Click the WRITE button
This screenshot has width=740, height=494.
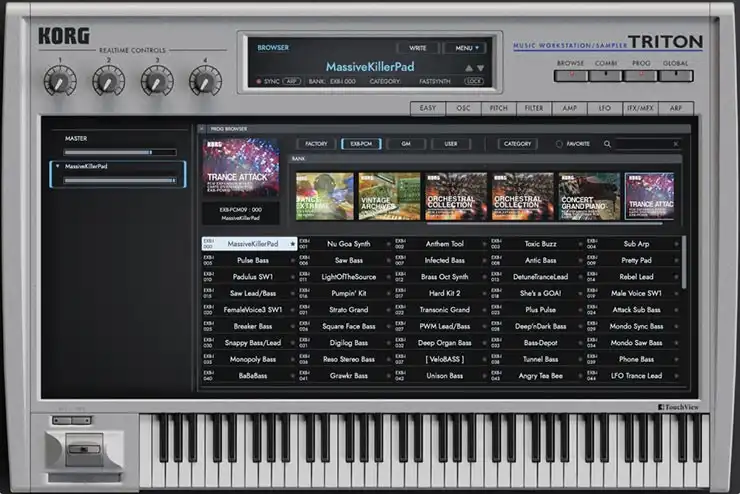(x=418, y=48)
